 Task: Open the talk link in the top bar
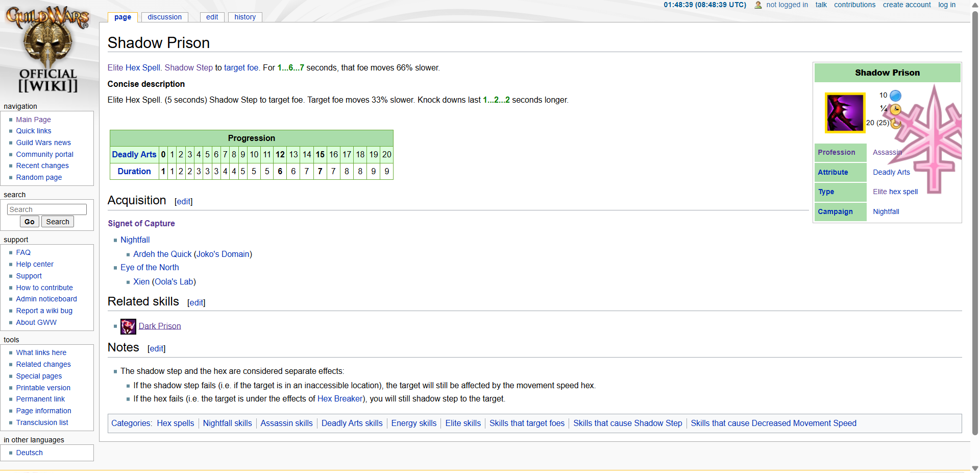click(x=821, y=5)
